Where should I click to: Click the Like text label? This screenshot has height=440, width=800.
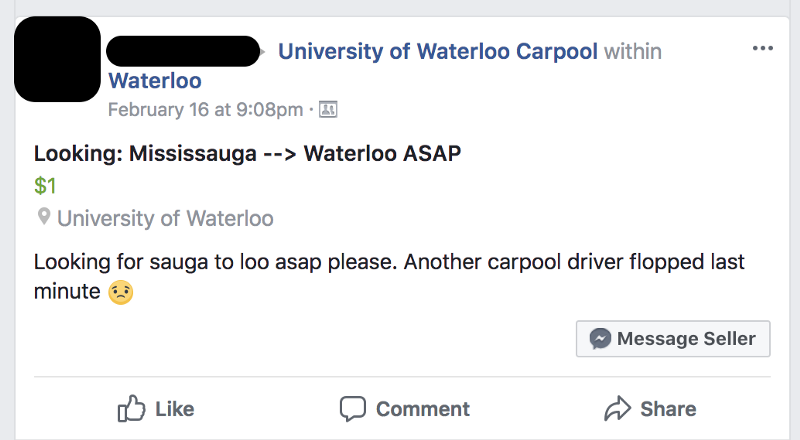(174, 409)
